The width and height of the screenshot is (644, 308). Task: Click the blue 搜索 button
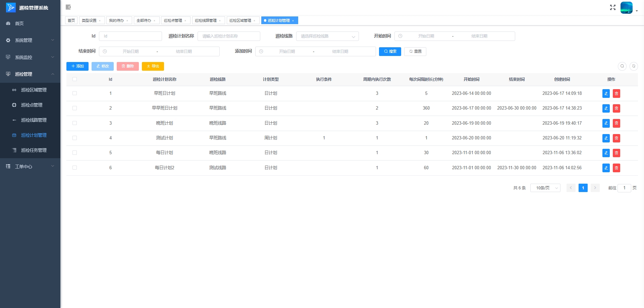point(390,51)
